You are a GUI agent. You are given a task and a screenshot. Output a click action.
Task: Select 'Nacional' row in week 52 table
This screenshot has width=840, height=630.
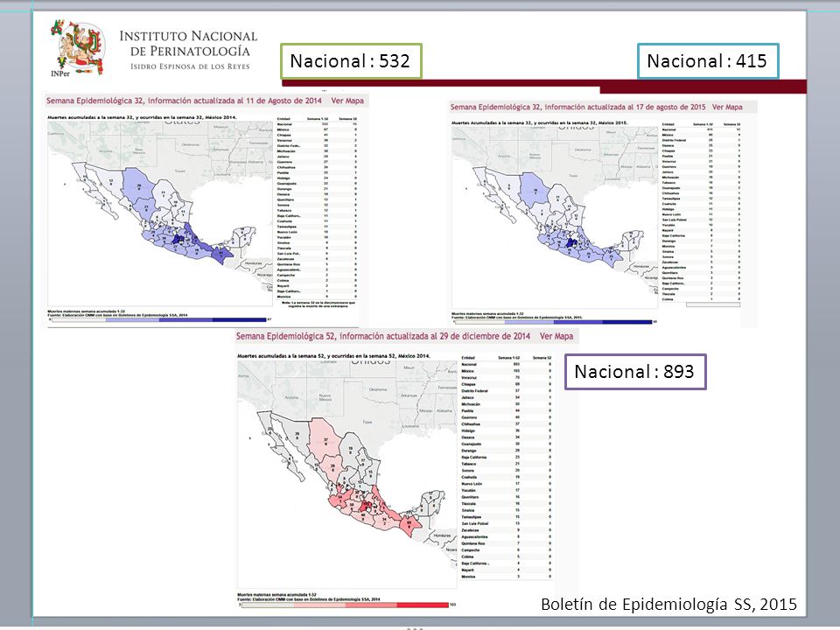point(507,364)
